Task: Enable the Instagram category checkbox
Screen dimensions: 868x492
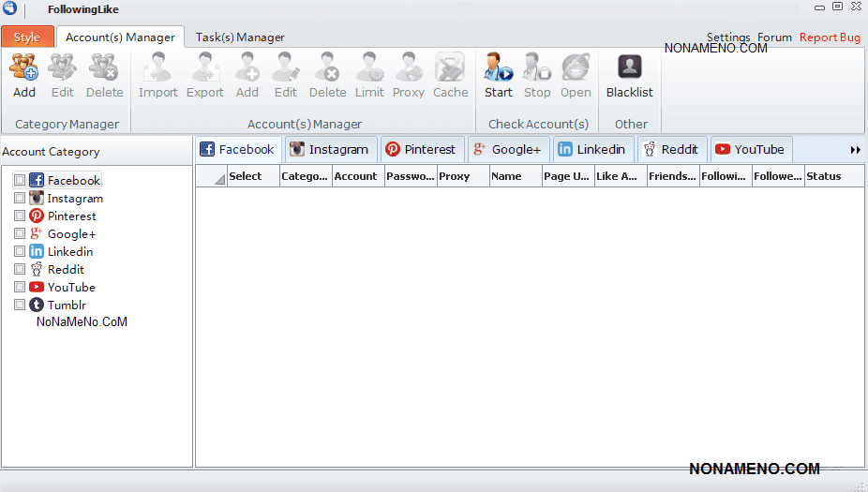Action: (20, 199)
